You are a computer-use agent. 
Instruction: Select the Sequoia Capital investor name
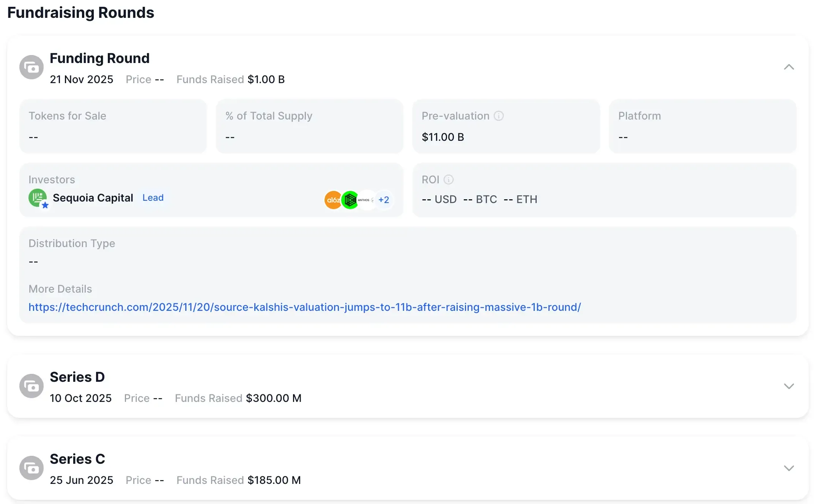pos(93,197)
